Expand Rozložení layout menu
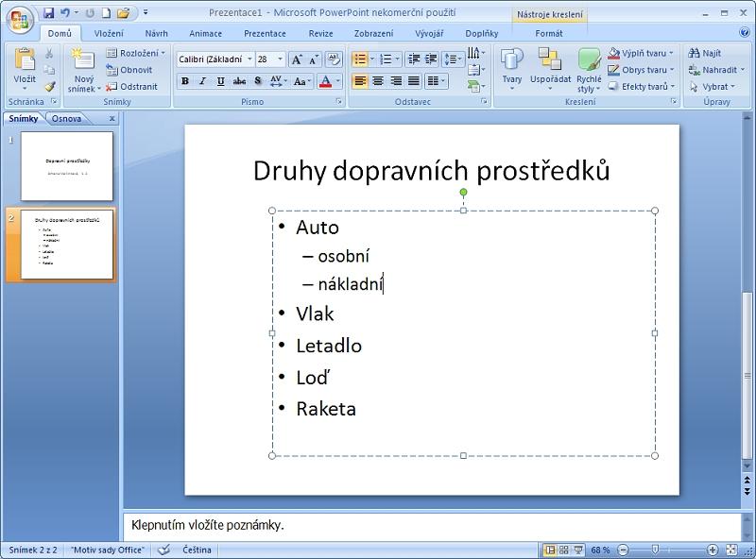This screenshot has width=756, height=559. 135,53
